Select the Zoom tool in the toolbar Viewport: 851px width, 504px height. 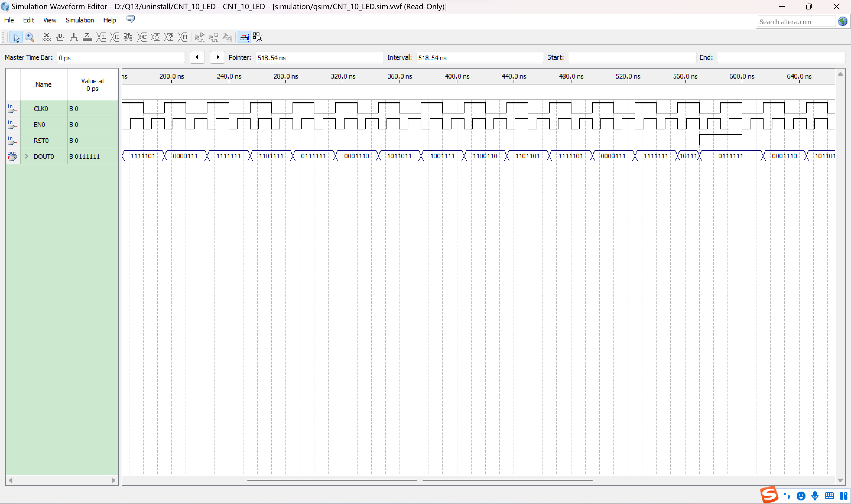click(30, 37)
